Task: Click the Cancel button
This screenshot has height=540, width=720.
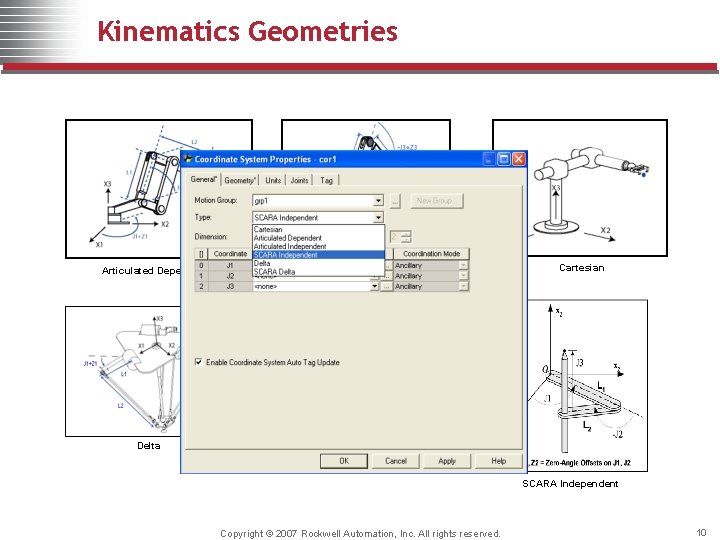Action: [396, 461]
